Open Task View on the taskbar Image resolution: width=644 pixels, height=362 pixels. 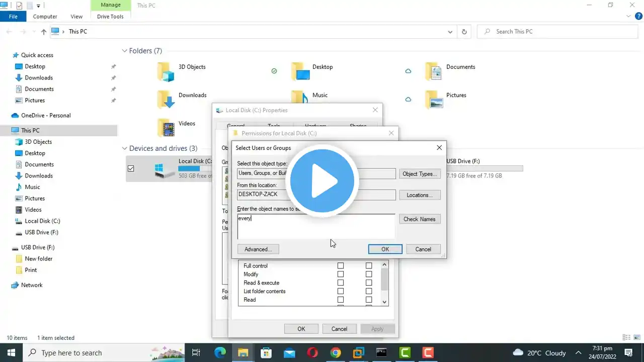point(196,352)
